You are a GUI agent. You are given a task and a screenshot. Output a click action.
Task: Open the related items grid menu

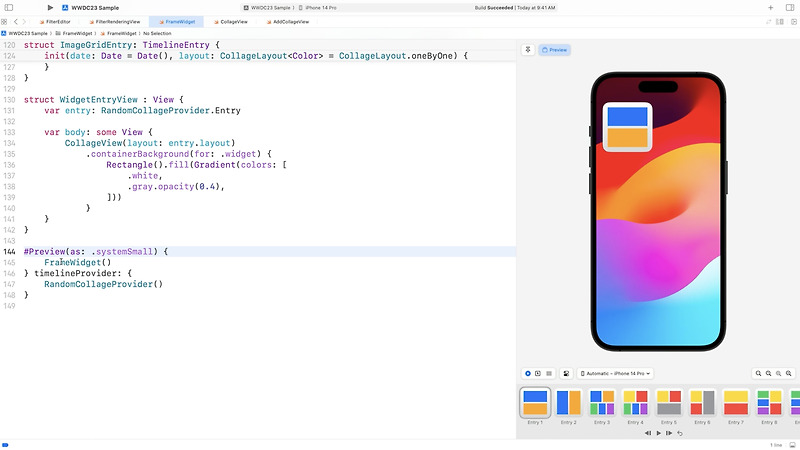(4, 22)
